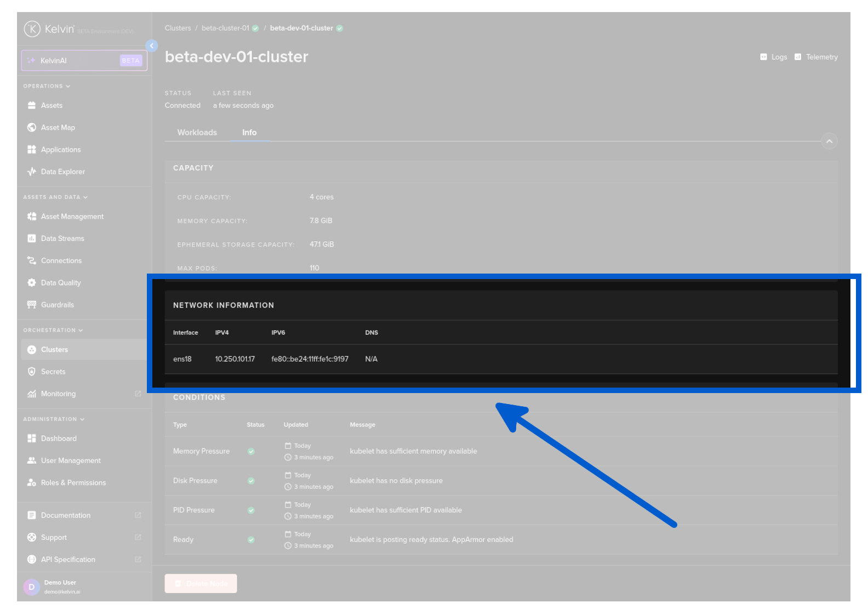This screenshot has height=614, width=868.
Task: Go to beta-cluster-01 breadcrumb link
Action: (x=225, y=28)
